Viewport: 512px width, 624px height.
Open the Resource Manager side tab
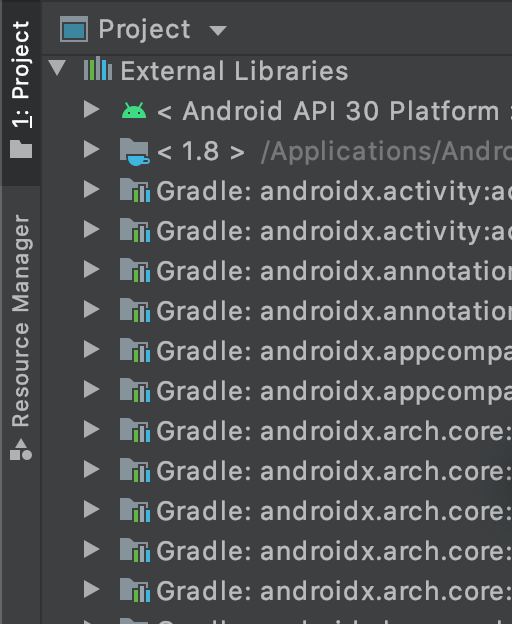21,336
